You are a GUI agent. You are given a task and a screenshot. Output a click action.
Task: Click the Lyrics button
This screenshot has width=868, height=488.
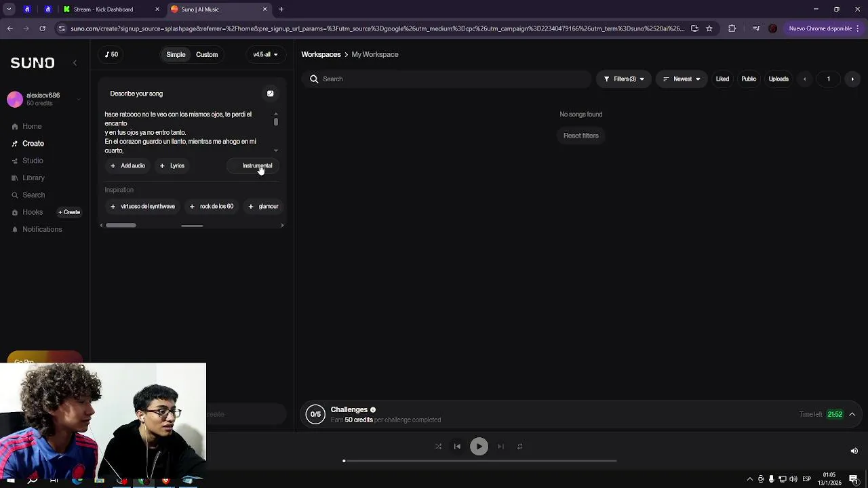(x=172, y=165)
